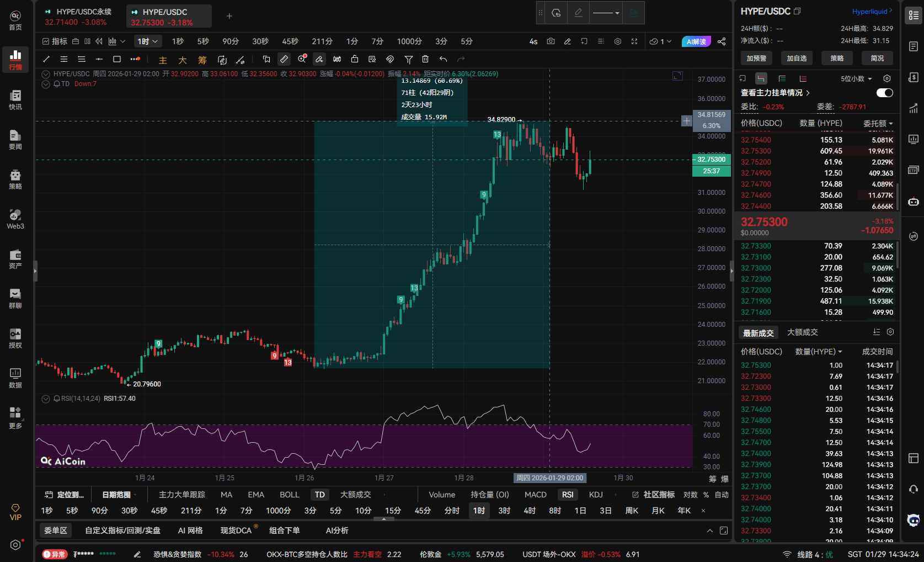Click the undo arrow in drawing toolbar

click(443, 59)
